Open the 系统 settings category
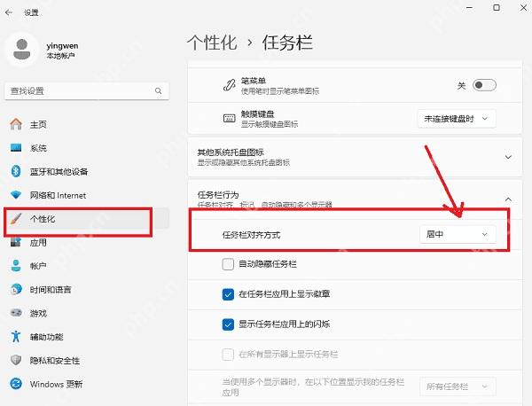Viewport: 532px width, 406px height. (x=86, y=147)
